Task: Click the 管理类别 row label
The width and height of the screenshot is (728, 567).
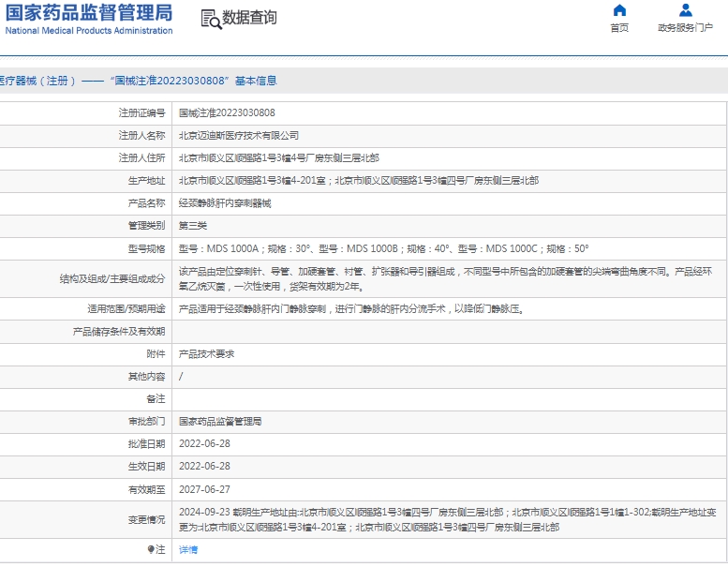Action: coord(146,226)
